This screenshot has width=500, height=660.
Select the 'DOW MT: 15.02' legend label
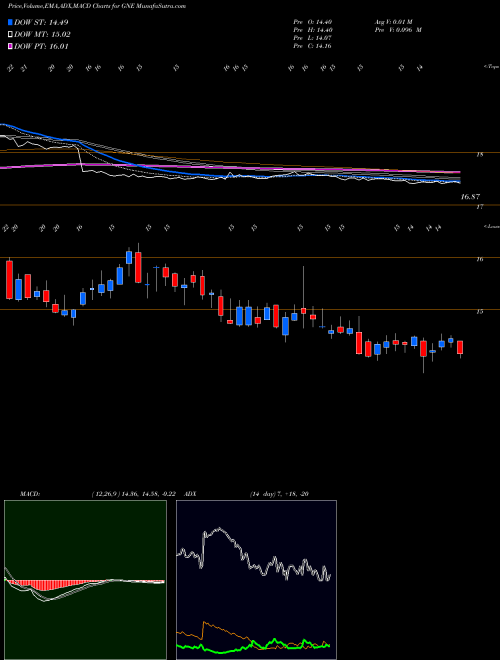pyautogui.click(x=42, y=35)
